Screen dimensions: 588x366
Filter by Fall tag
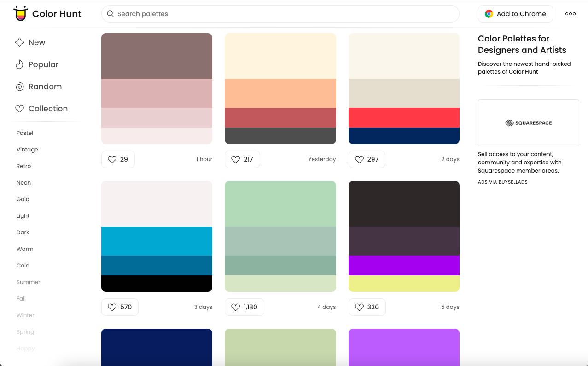[21, 299]
